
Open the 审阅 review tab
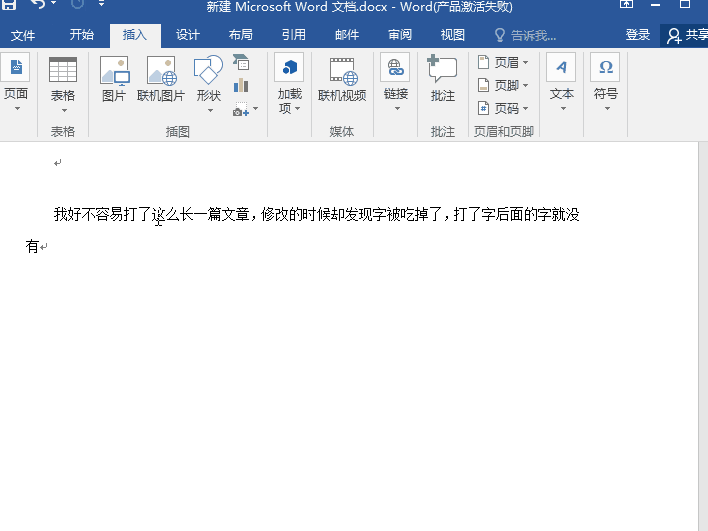400,35
